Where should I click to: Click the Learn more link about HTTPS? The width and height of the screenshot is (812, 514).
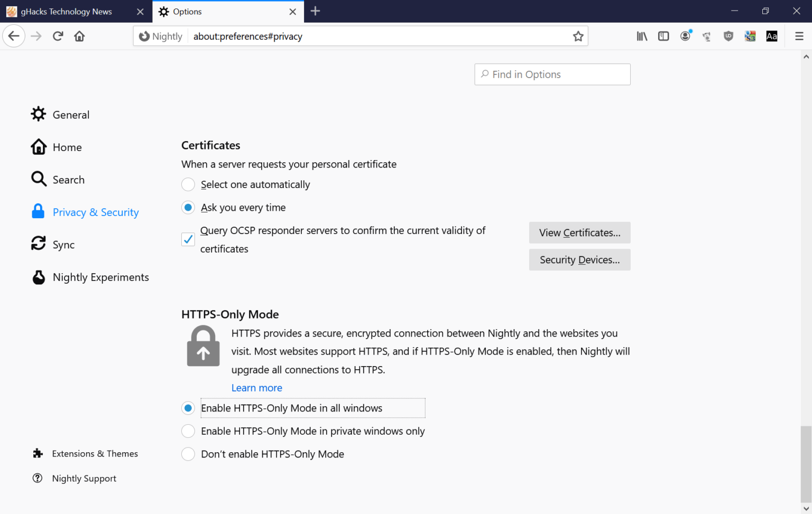click(x=256, y=387)
